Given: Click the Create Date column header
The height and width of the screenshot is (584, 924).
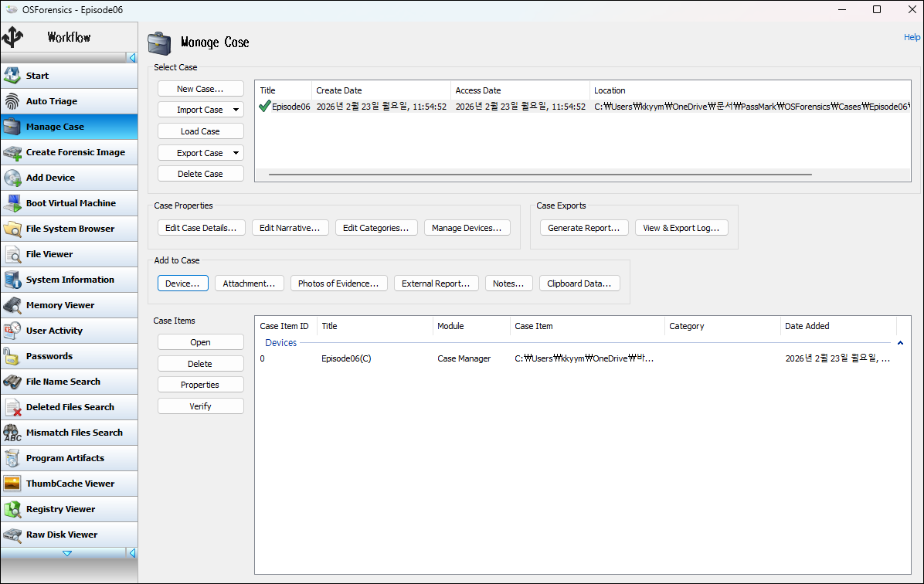Looking at the screenshot, I should (x=381, y=90).
